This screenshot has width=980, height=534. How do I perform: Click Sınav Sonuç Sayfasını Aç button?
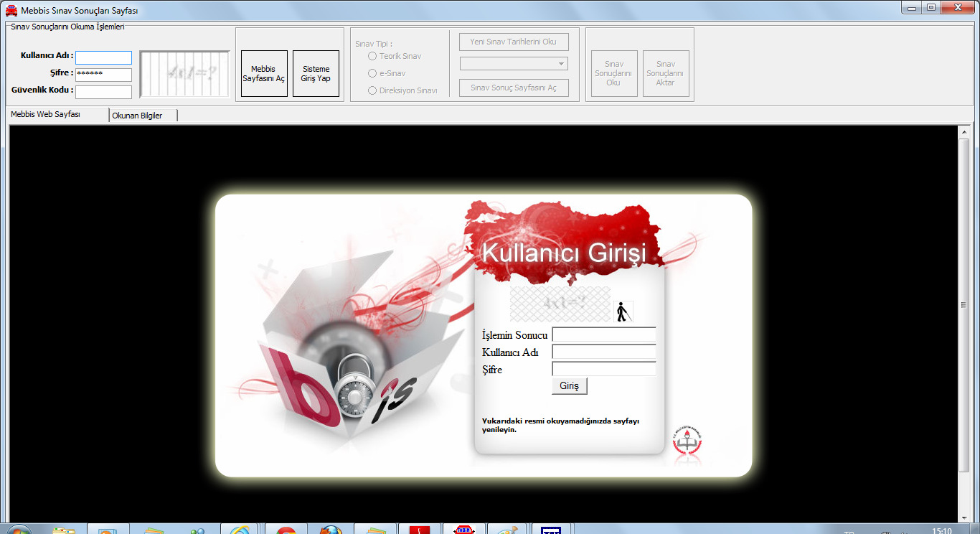pos(514,88)
